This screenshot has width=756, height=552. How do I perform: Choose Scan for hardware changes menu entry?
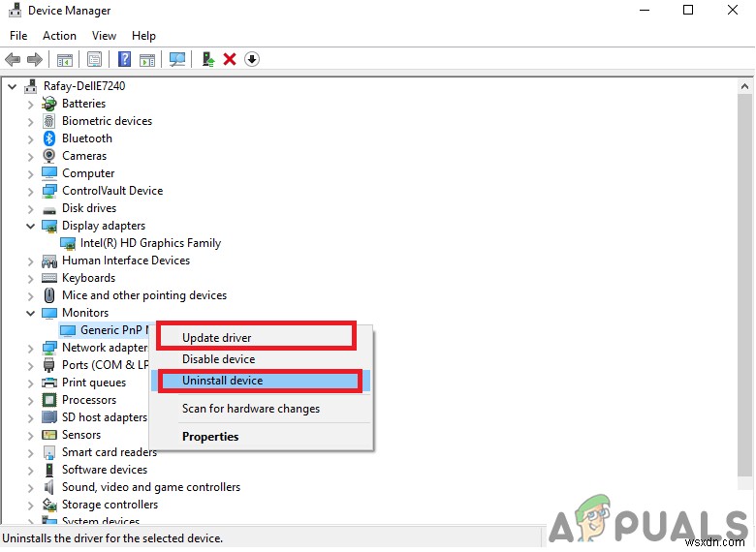(261, 409)
